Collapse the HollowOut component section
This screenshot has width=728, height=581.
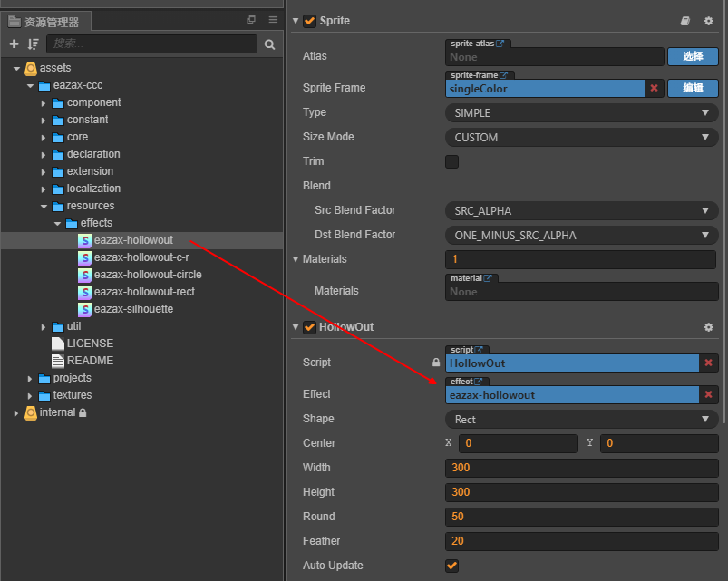pyautogui.click(x=296, y=327)
